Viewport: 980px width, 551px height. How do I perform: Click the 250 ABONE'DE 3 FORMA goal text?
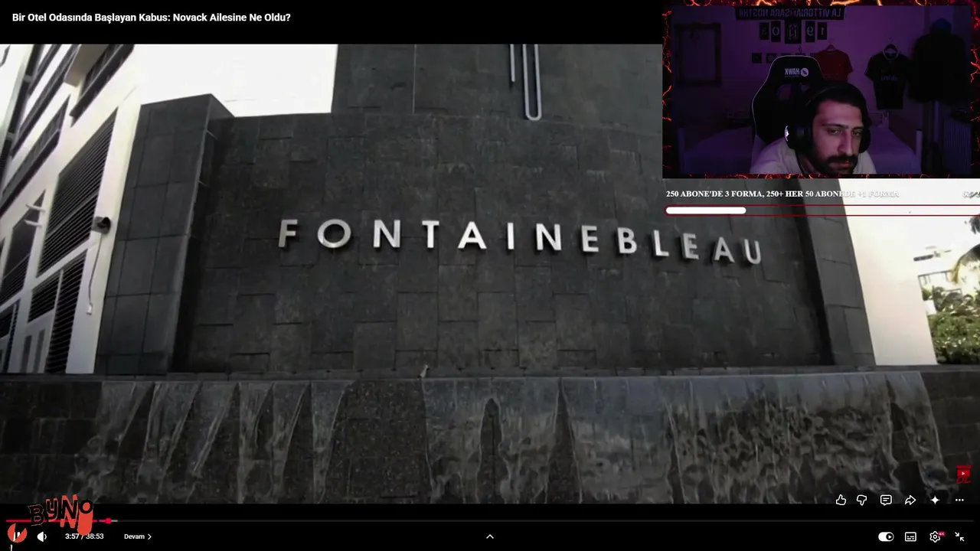click(782, 194)
